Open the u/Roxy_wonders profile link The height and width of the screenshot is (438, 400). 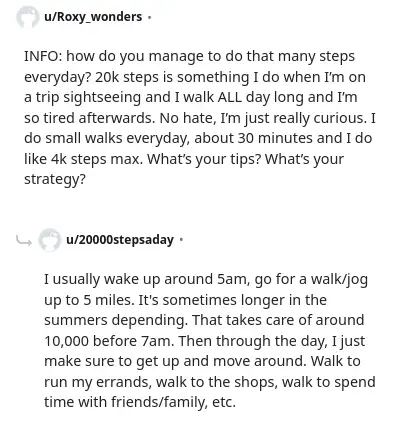[x=93, y=17]
